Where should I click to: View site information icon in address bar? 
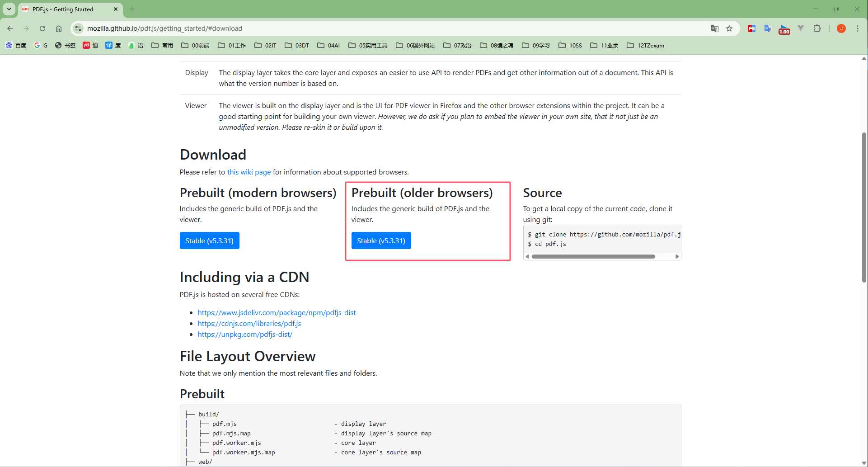point(78,28)
